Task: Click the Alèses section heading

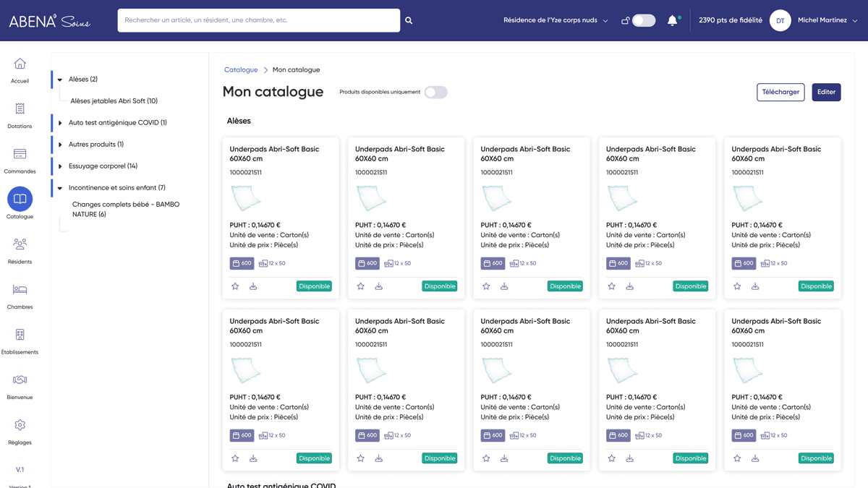Action: [239, 121]
